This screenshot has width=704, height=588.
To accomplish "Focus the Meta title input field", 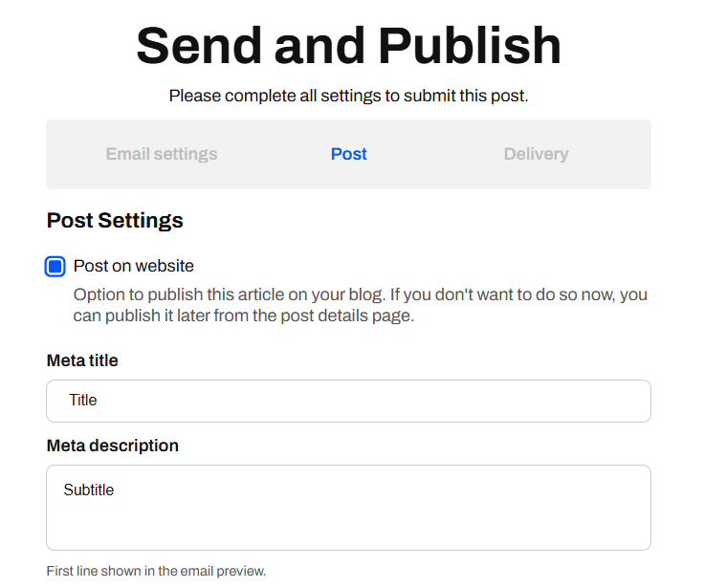I will coord(348,401).
